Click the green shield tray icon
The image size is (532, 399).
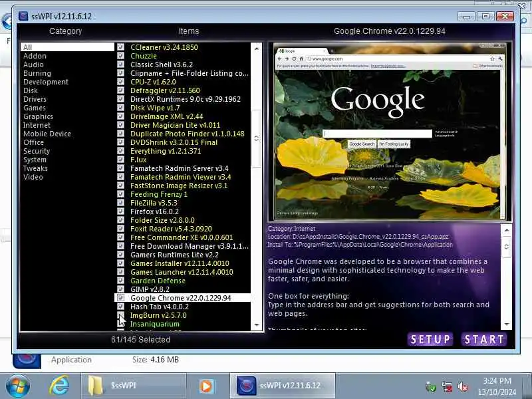tap(431, 386)
